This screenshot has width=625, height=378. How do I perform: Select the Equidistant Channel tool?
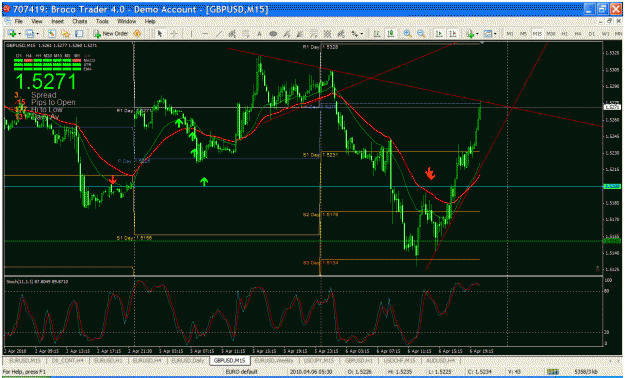coord(232,34)
